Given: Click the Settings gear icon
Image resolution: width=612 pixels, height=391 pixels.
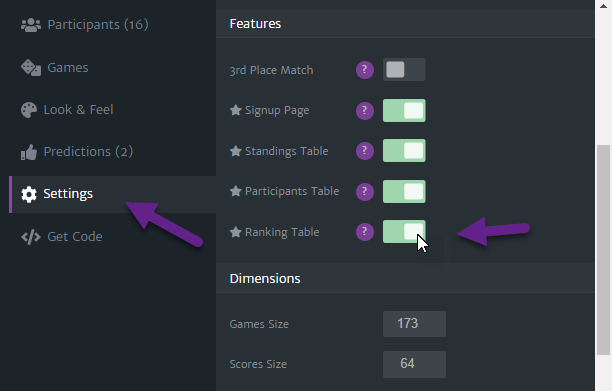Looking at the screenshot, I should (28, 194).
